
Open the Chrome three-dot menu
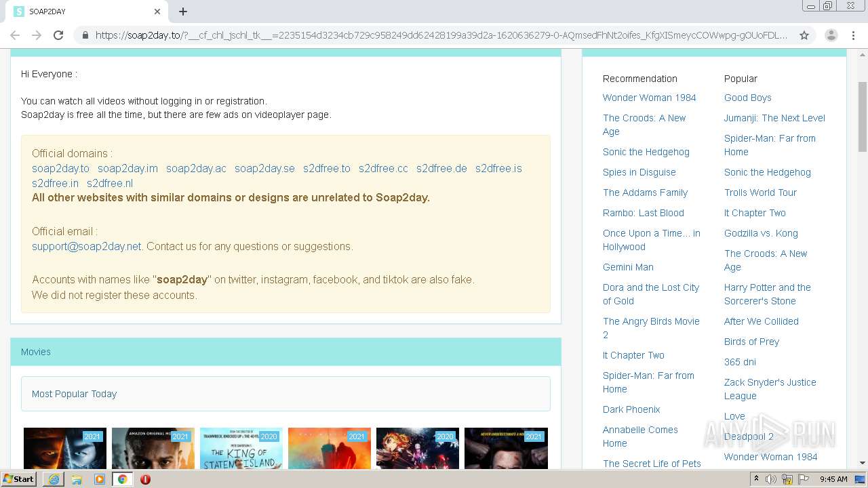coord(853,35)
